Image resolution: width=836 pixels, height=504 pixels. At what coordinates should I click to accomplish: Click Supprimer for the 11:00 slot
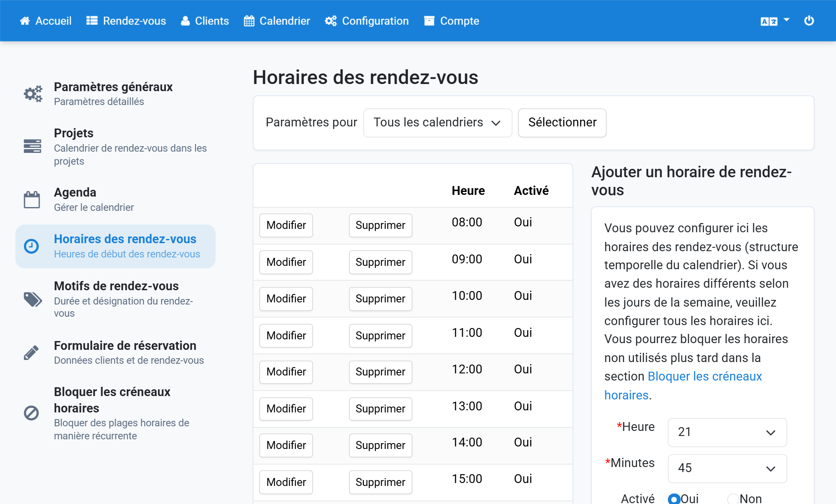(x=381, y=336)
